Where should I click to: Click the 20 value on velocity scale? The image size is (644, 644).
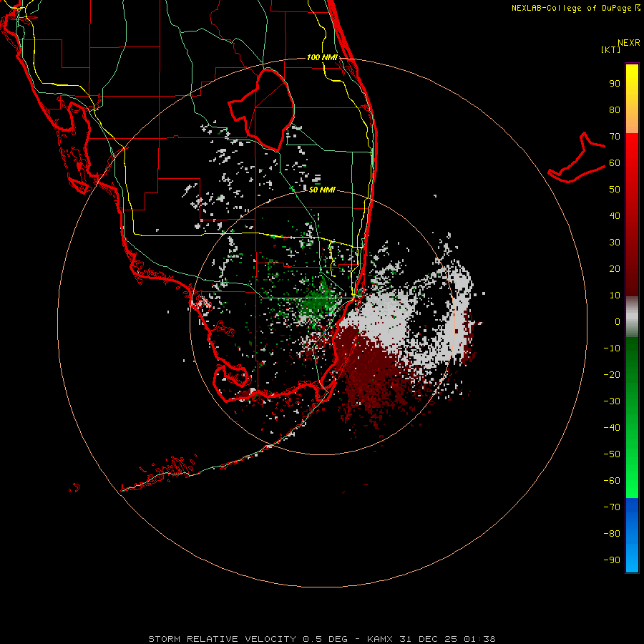click(615, 268)
